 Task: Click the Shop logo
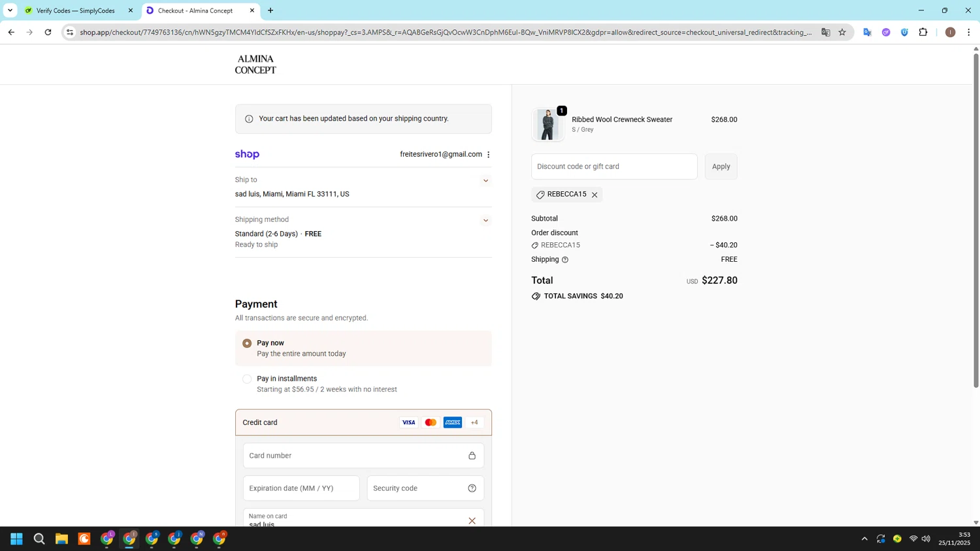(x=247, y=155)
